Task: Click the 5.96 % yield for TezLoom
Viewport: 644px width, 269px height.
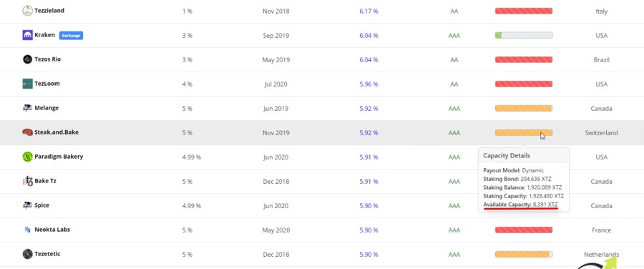Action: point(369,84)
